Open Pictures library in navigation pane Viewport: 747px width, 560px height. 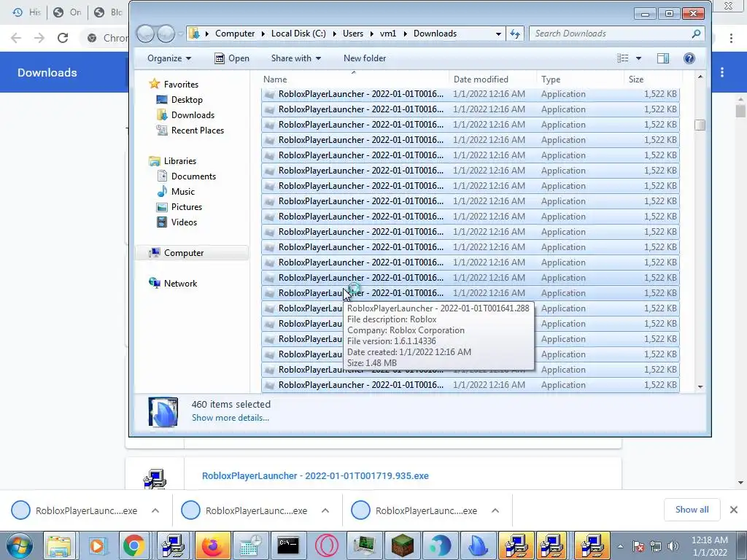coord(186,206)
